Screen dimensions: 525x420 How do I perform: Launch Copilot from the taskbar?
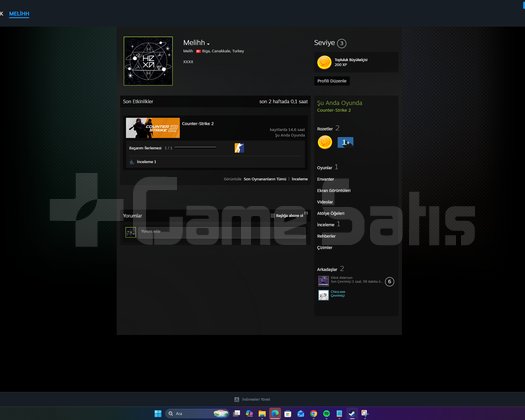coord(249,414)
